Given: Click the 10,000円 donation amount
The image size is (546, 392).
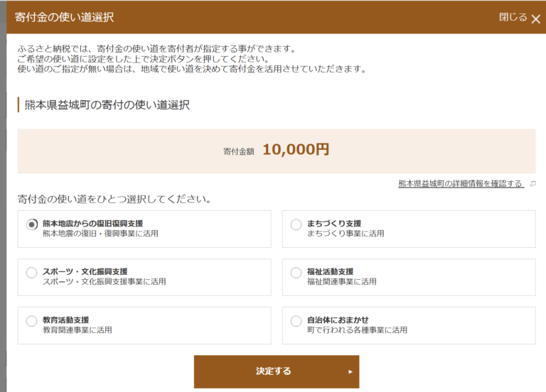Looking at the screenshot, I should [x=296, y=150].
